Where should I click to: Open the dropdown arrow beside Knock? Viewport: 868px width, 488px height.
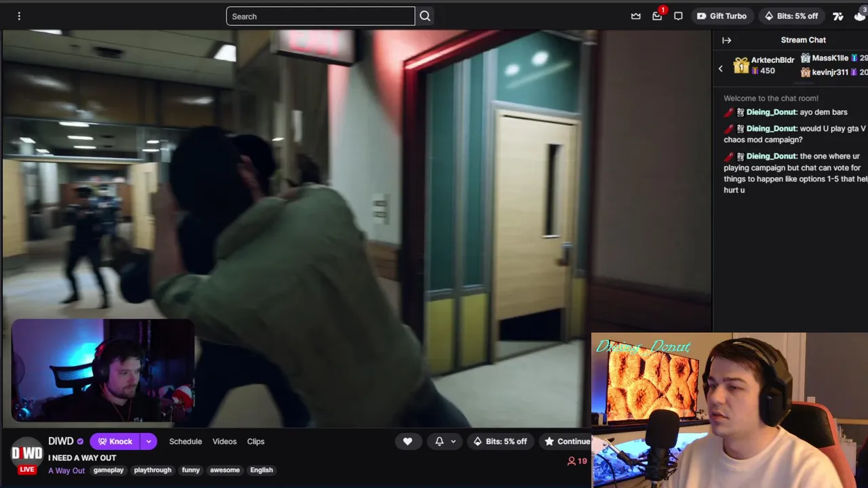pyautogui.click(x=149, y=441)
